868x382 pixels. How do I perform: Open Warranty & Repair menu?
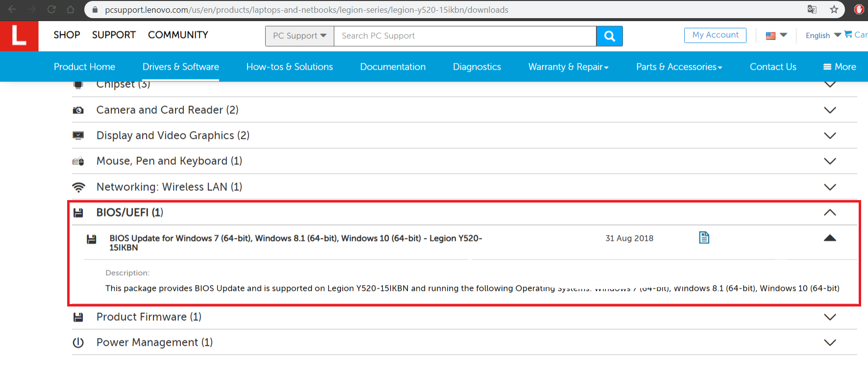[569, 67]
